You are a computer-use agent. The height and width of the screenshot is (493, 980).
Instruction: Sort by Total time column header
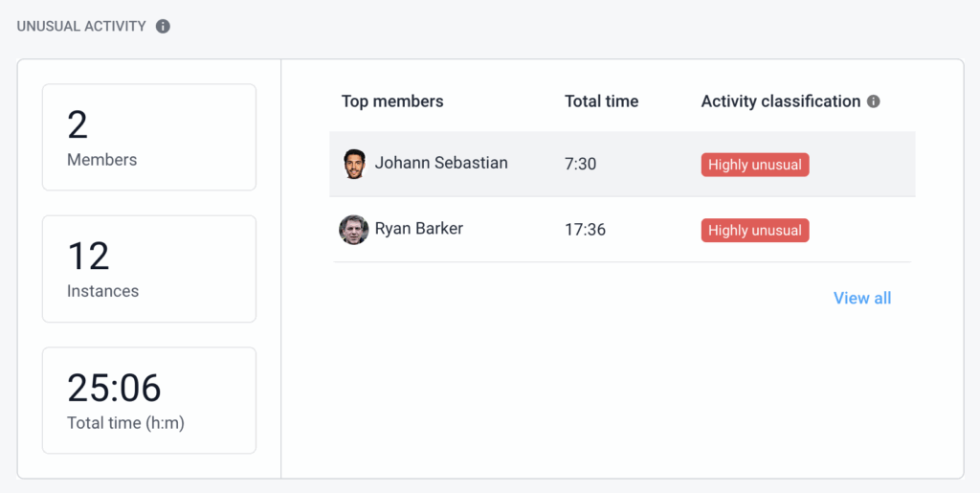coord(602,101)
